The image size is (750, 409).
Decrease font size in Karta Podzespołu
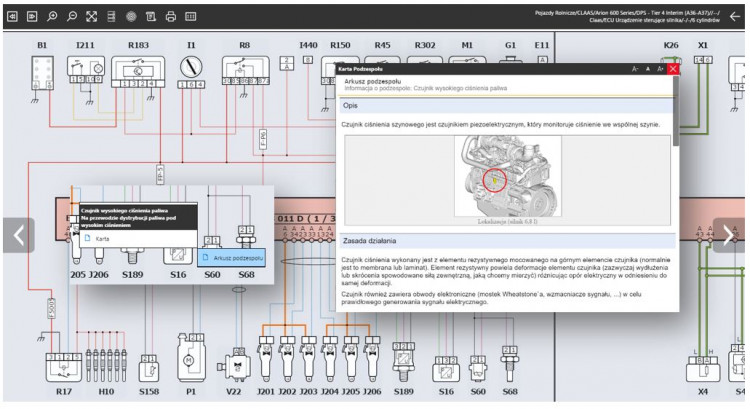click(635, 69)
